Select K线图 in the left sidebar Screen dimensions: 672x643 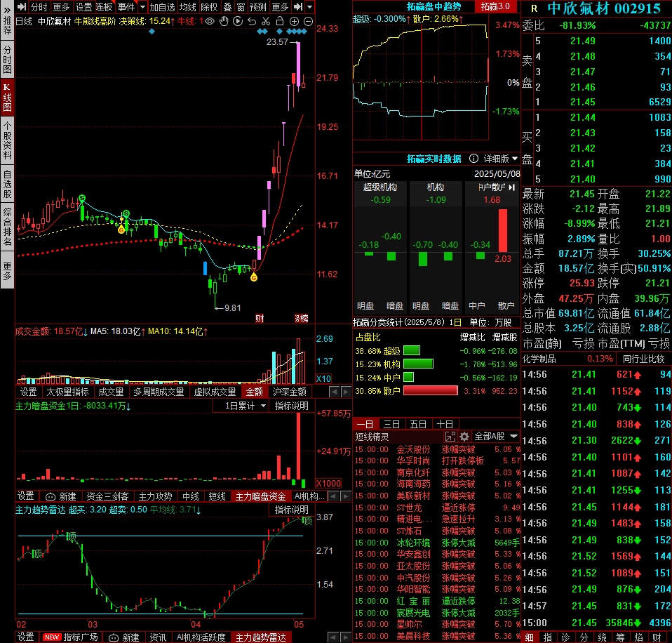coord(7,98)
